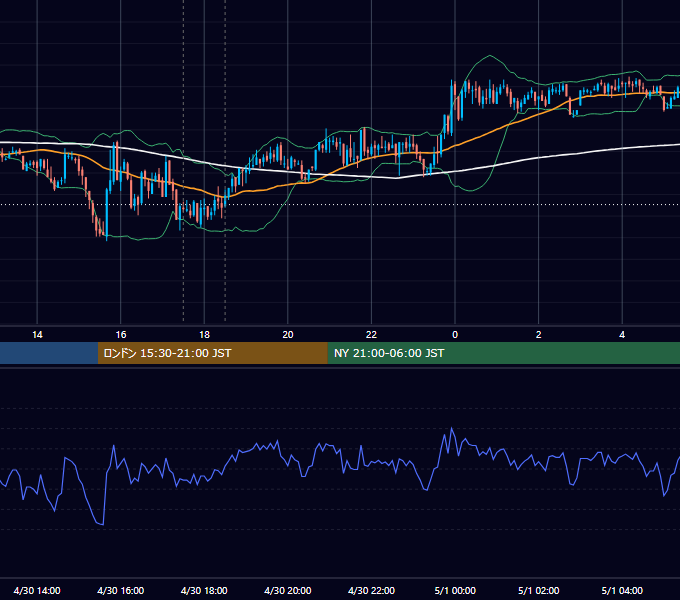Click the 4/30 18:00 date label

[x=204, y=590]
